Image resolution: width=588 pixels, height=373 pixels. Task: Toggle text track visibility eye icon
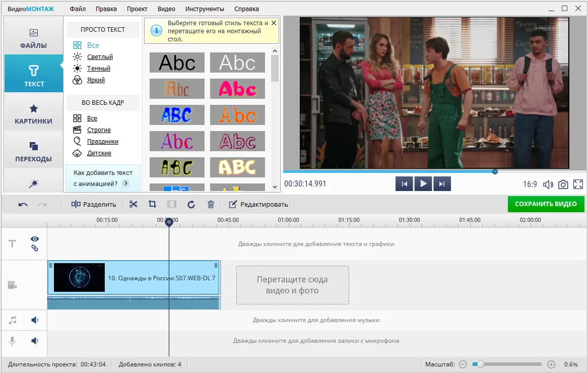click(35, 239)
